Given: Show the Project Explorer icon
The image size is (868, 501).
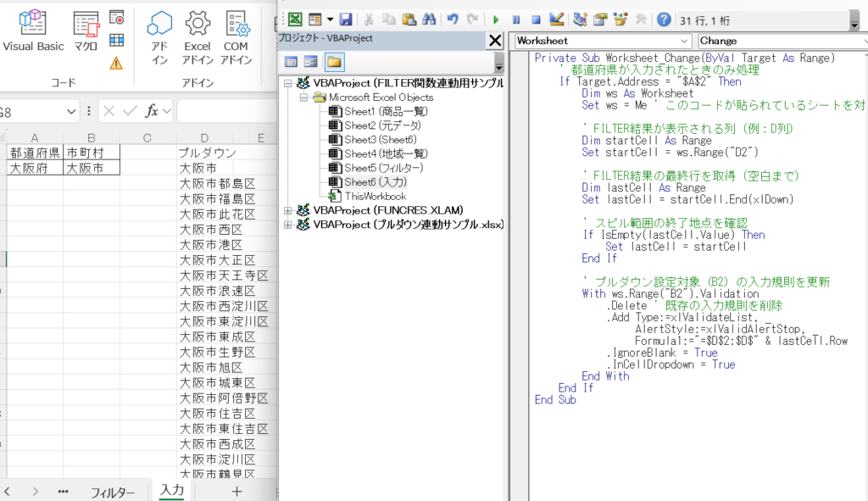Looking at the screenshot, I should (580, 20).
